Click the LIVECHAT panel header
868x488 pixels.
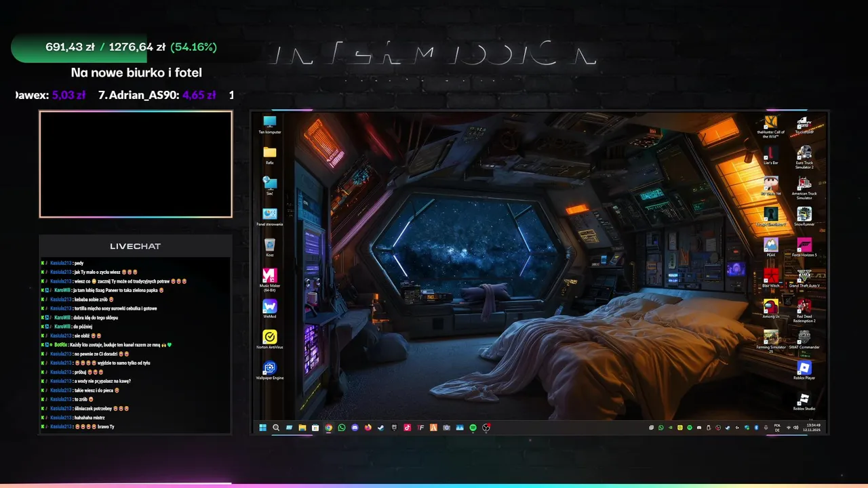click(136, 246)
